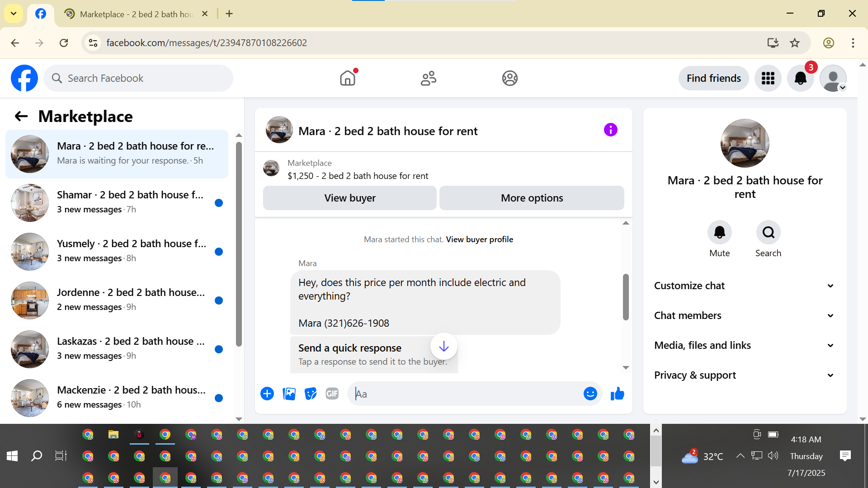Open more actions plus icon

click(267, 394)
